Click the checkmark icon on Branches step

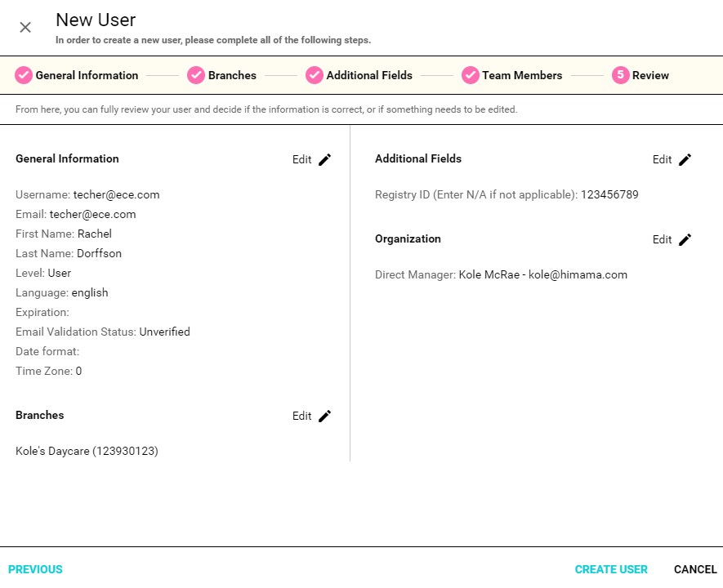tap(196, 74)
